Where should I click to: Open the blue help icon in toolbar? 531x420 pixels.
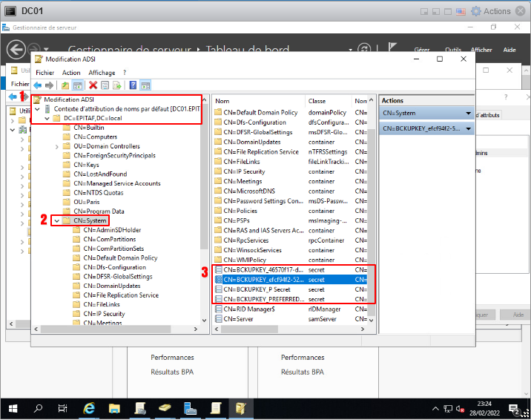click(133, 85)
